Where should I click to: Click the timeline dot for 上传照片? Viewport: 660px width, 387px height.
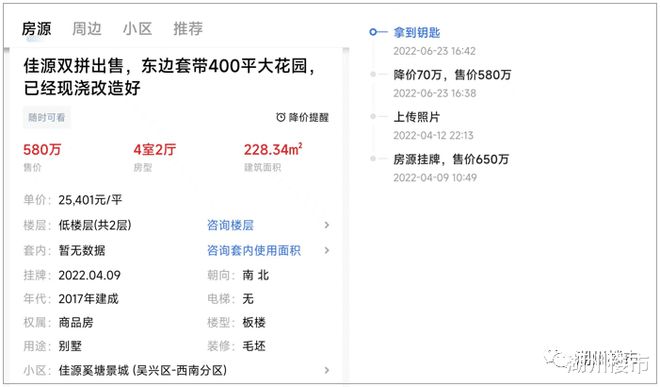pyautogui.click(x=373, y=117)
